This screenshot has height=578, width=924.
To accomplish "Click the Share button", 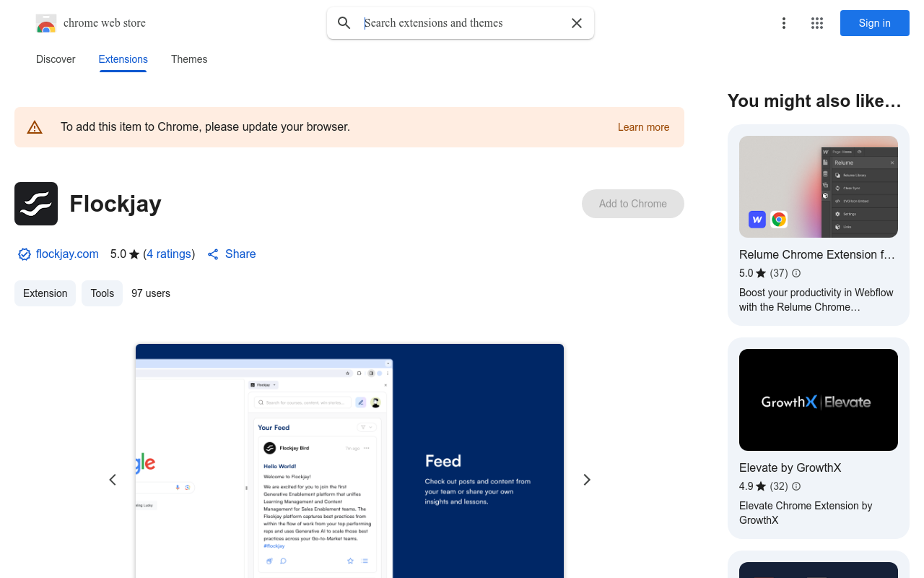I will click(x=232, y=254).
